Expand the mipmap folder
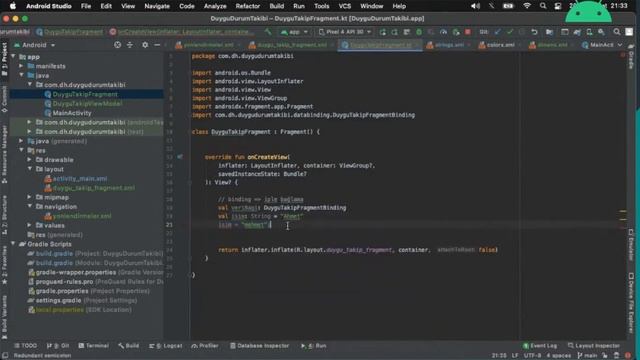Screen dimensions: 640x360 29,197
